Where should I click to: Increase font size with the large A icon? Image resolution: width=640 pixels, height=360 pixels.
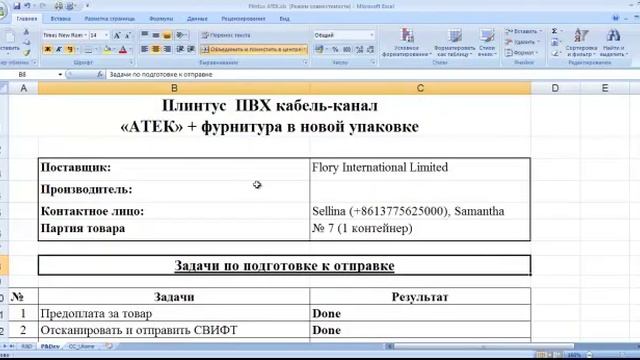pyautogui.click(x=117, y=35)
